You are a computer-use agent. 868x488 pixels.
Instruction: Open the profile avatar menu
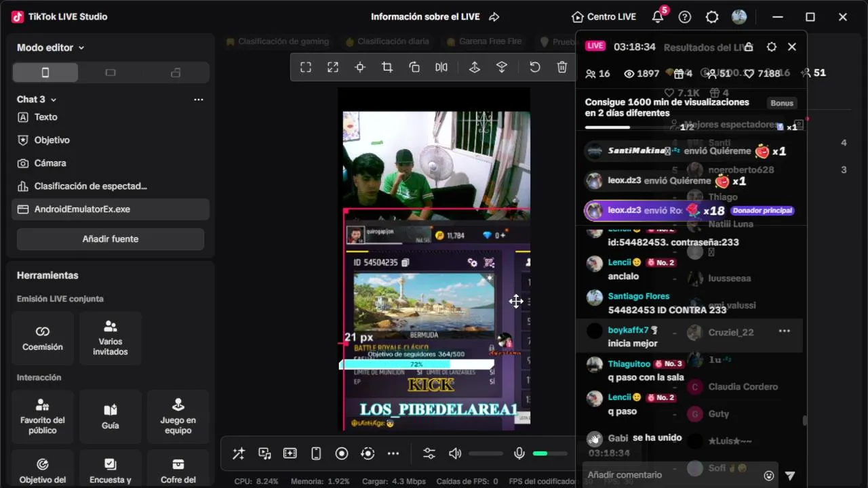click(739, 17)
